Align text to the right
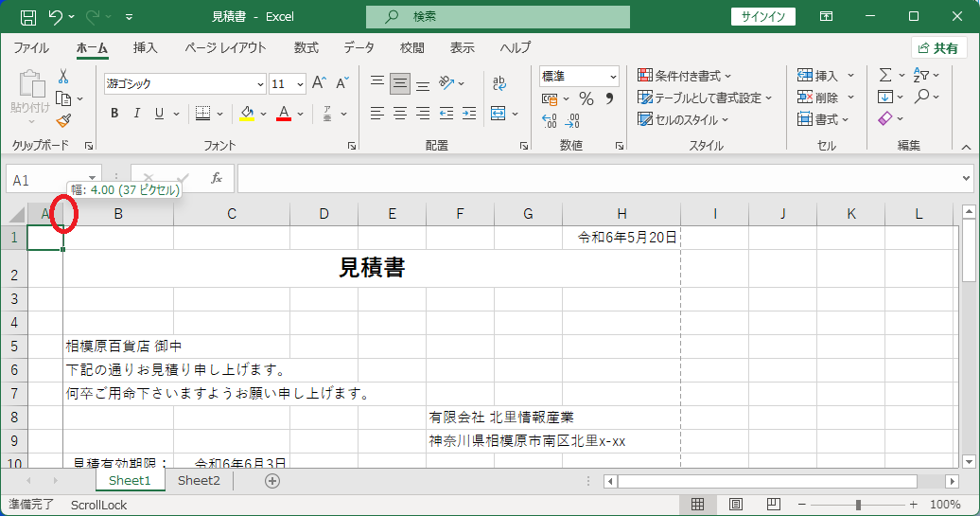This screenshot has height=516, width=980. coord(423,114)
